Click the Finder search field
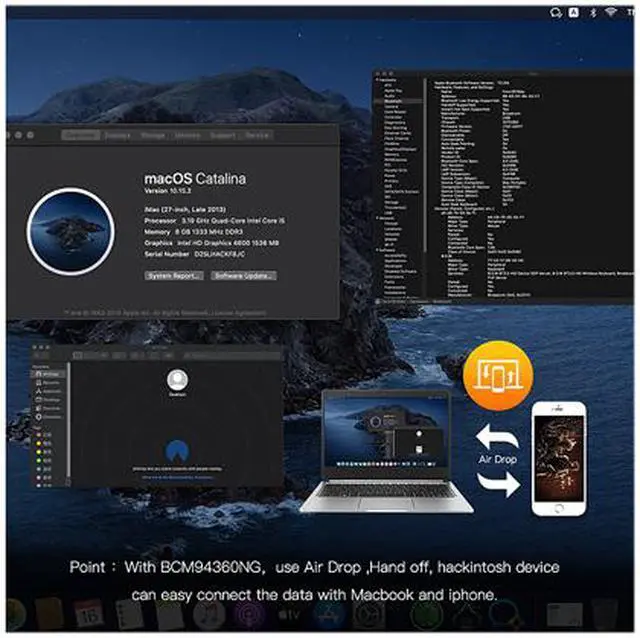Screen dimensions: 640x638 click(231, 356)
